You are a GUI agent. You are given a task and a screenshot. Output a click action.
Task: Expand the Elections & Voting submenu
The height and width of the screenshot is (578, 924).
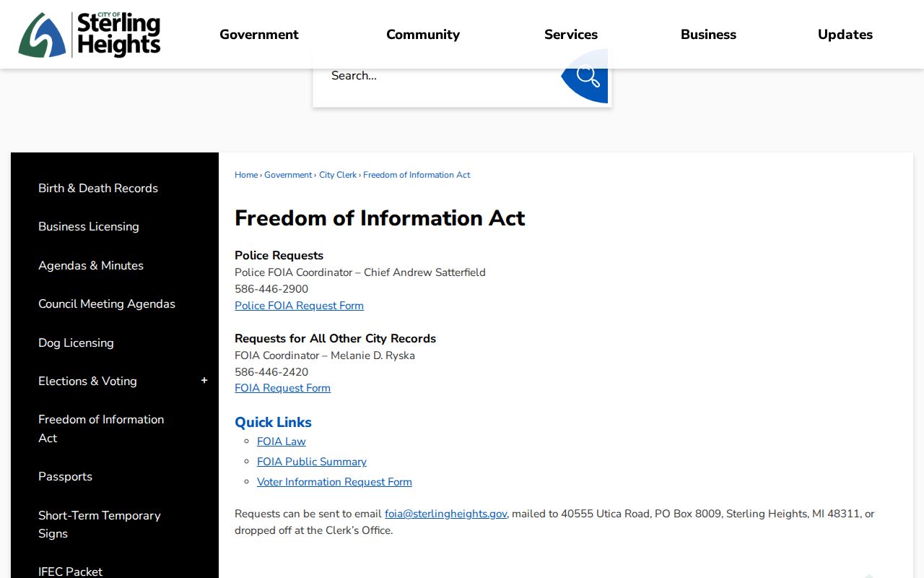204,381
